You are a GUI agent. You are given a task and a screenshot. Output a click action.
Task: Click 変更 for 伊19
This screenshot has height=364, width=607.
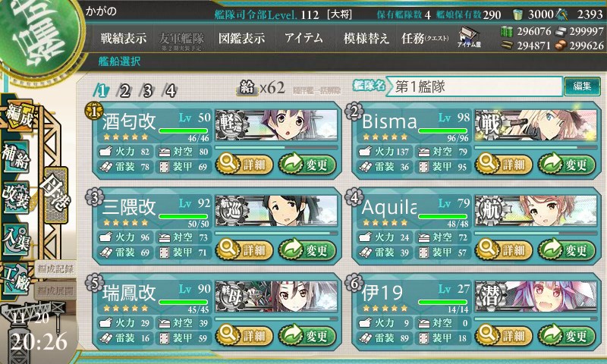pyautogui.click(x=567, y=335)
